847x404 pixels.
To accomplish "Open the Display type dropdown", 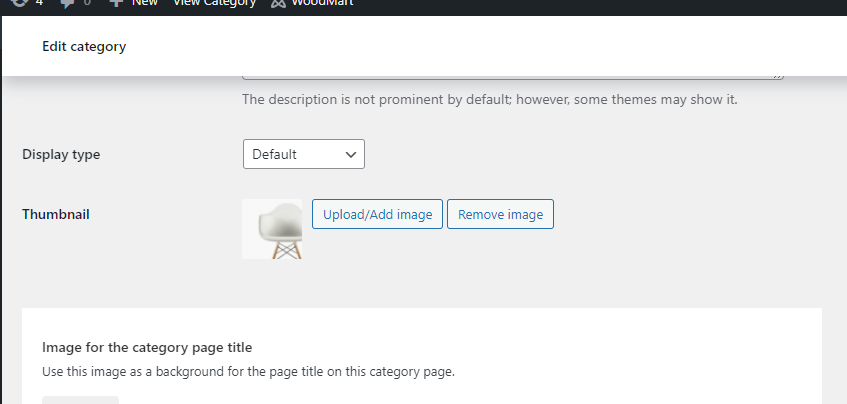I will pos(304,154).
